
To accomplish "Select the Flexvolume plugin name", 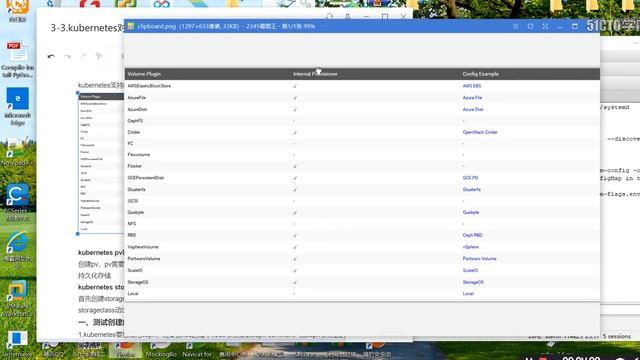I will 138,155.
